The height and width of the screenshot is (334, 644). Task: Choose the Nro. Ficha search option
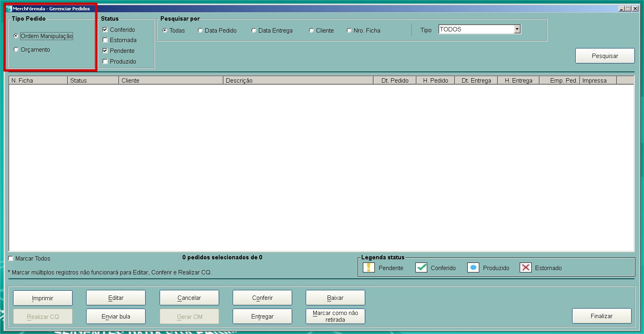pyautogui.click(x=349, y=31)
